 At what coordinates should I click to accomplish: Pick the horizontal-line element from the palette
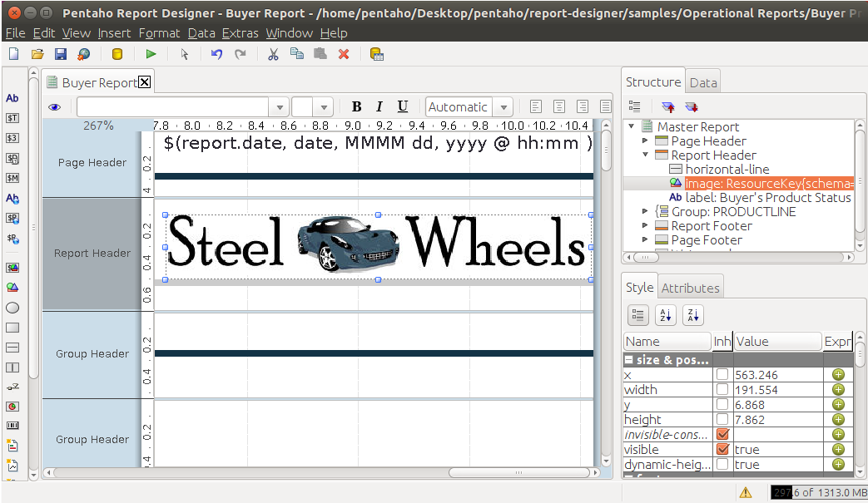coord(12,348)
